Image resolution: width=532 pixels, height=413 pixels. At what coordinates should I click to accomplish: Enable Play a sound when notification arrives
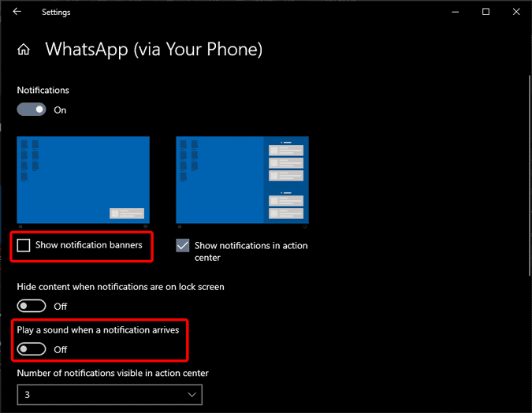[x=32, y=349]
